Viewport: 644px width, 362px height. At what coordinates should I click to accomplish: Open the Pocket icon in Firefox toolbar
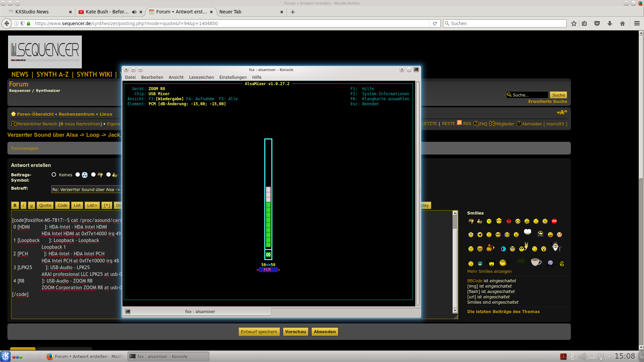(x=597, y=23)
